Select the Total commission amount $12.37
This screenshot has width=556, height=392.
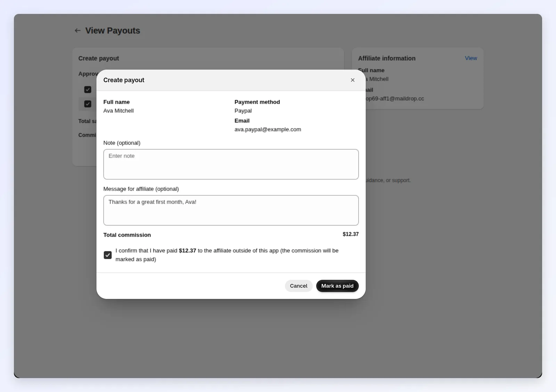pyautogui.click(x=351, y=234)
